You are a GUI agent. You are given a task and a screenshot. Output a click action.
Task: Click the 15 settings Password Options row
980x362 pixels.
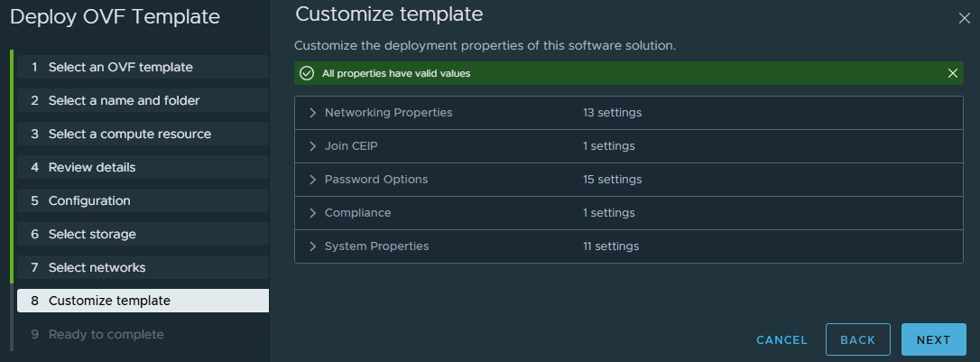[612, 180]
